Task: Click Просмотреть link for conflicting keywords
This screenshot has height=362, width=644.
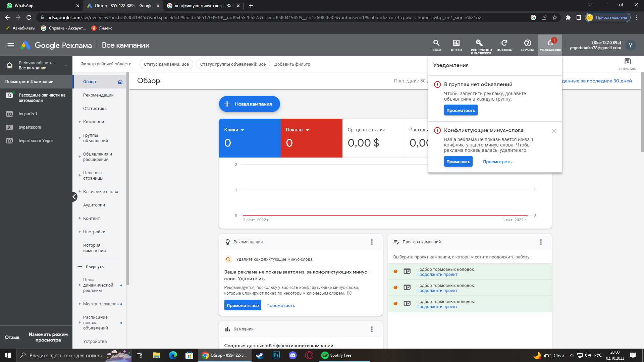Action: pos(497,161)
